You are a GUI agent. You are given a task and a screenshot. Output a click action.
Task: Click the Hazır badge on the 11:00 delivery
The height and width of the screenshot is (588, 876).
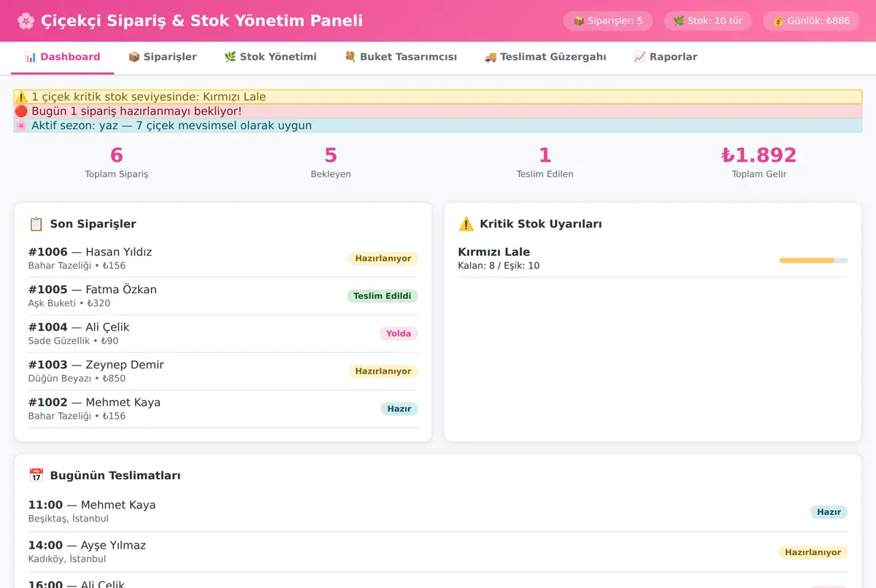(x=829, y=512)
